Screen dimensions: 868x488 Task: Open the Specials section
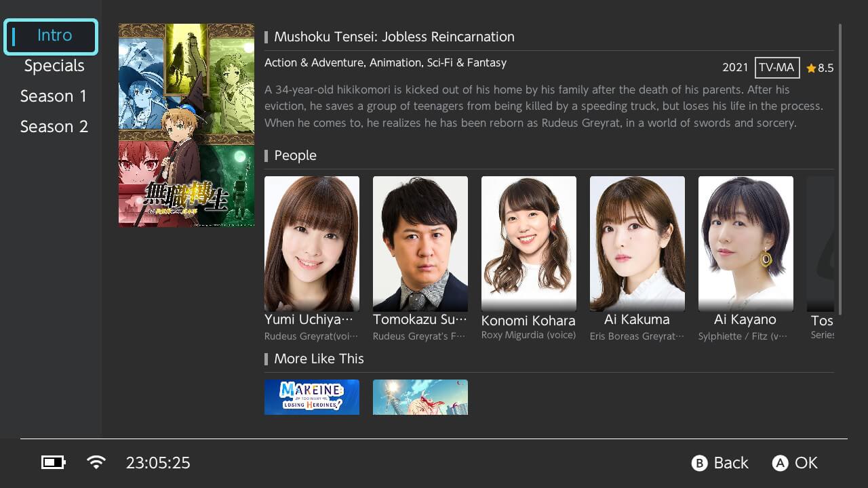pyautogui.click(x=54, y=66)
